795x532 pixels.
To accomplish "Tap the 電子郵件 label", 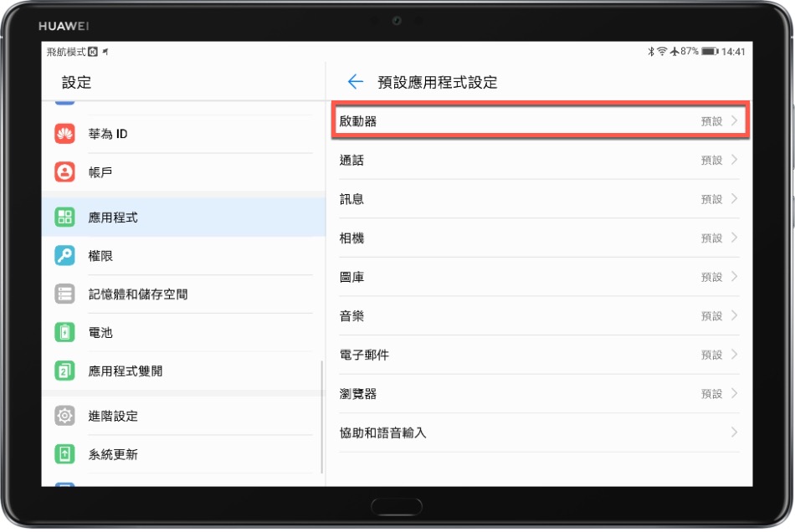I will [364, 356].
